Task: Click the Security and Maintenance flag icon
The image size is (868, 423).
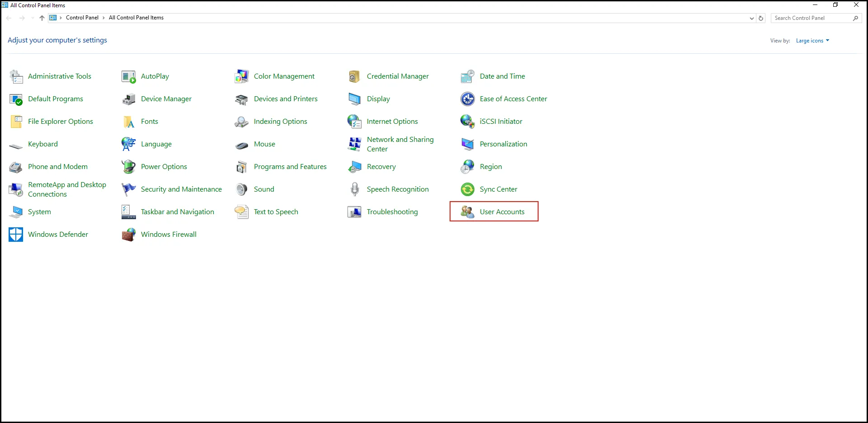Action: click(129, 189)
